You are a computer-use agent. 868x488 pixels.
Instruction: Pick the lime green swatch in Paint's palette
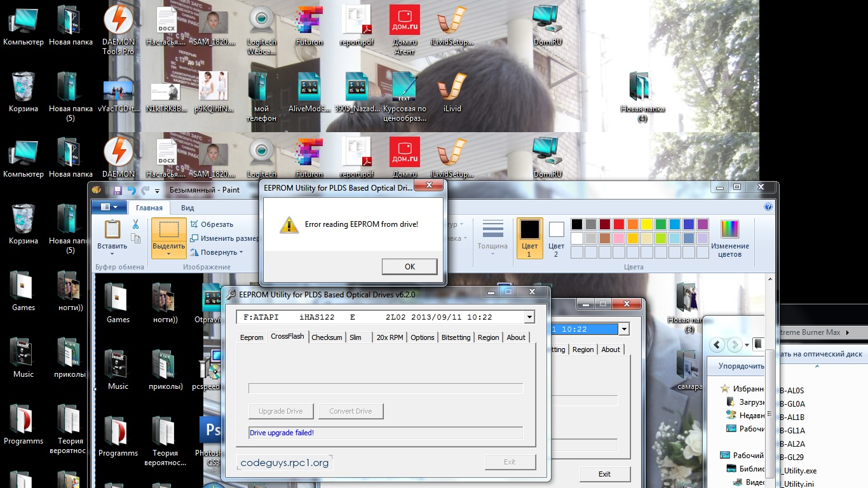(660, 238)
